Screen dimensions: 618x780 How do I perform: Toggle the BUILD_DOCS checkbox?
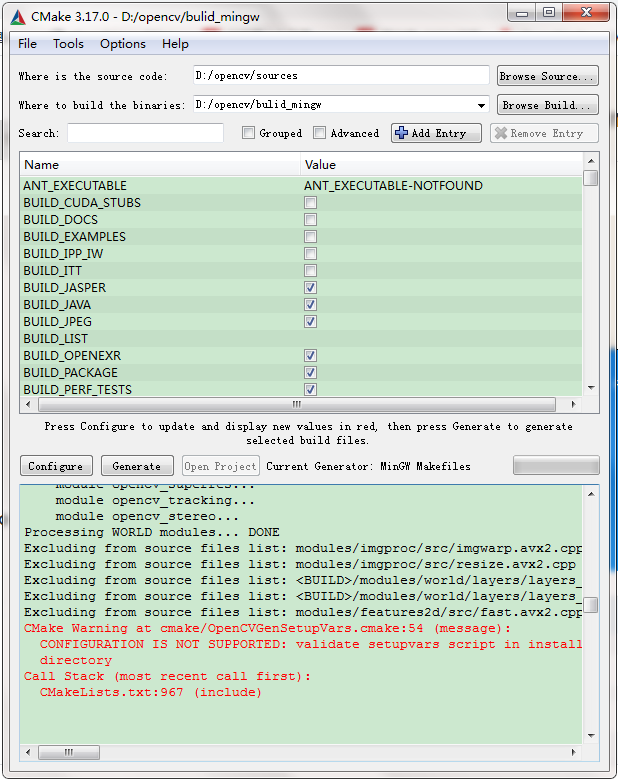click(x=310, y=219)
